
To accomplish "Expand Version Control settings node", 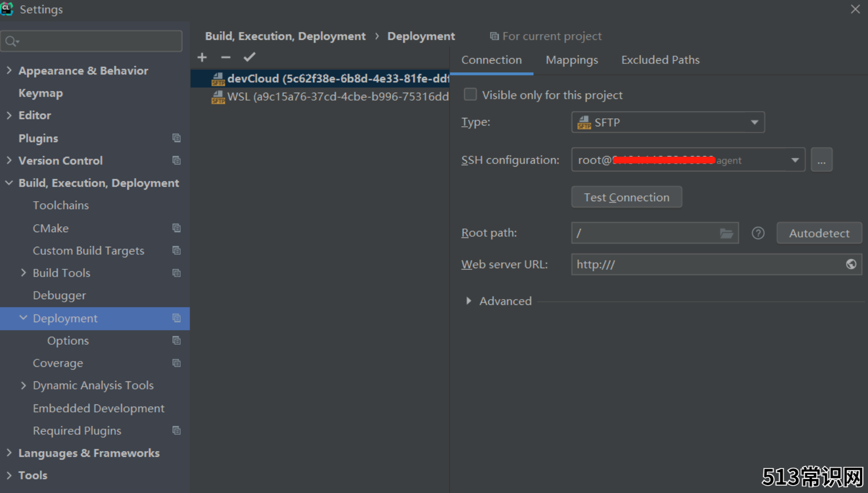I will pos(9,160).
